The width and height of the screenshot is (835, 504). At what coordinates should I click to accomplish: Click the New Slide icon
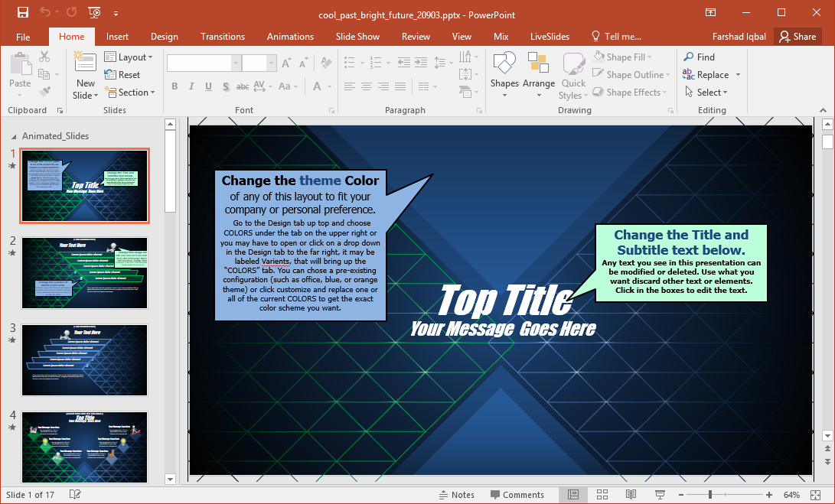85,65
